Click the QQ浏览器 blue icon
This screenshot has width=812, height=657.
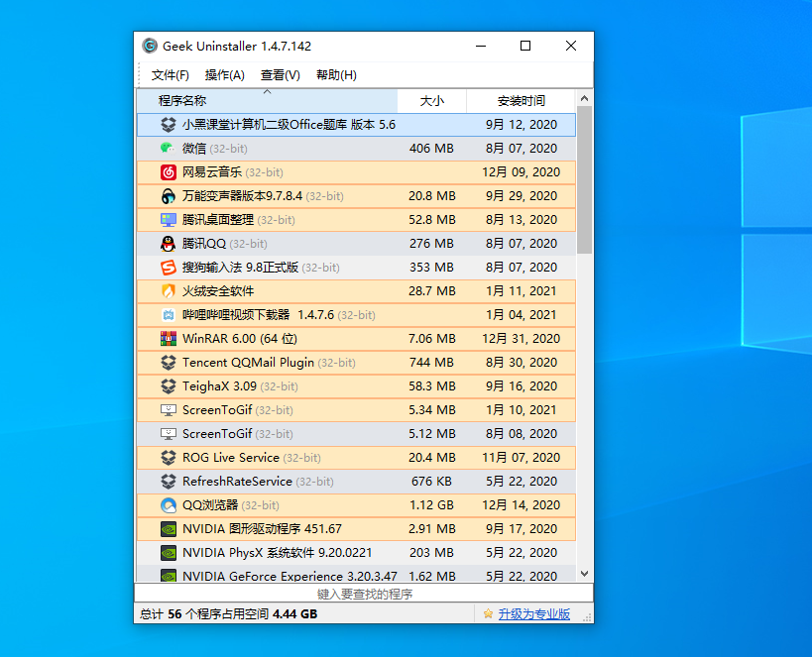tap(169, 505)
